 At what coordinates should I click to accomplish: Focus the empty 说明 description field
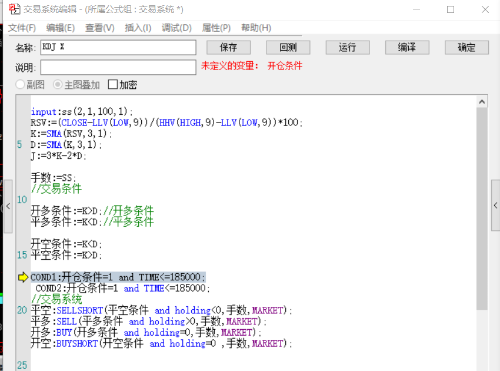118,67
